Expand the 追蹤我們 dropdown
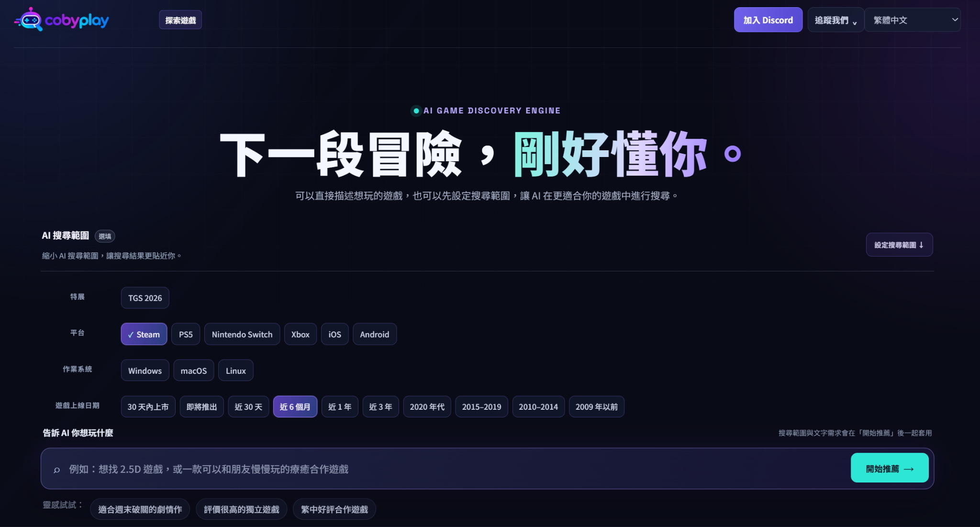The image size is (980, 527). pos(835,20)
